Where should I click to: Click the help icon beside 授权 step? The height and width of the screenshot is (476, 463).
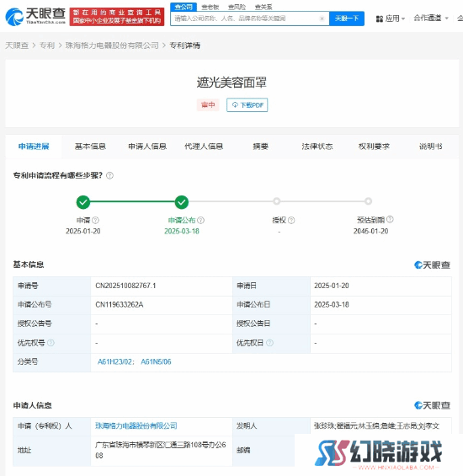tap(291, 220)
